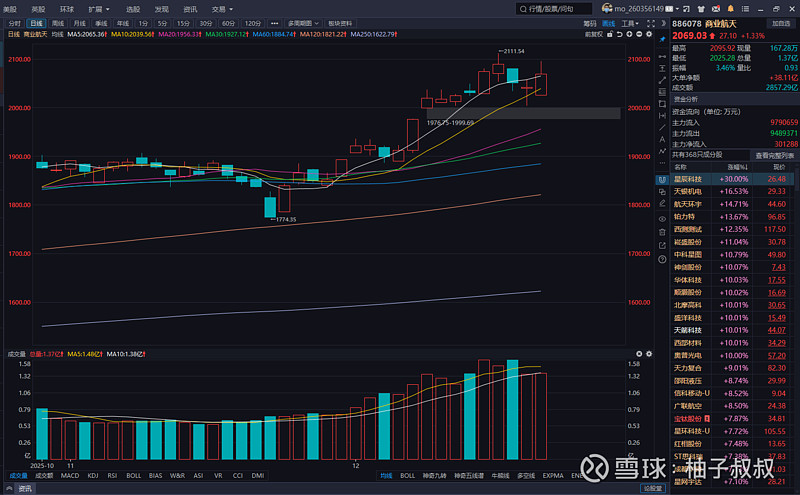The width and height of the screenshot is (800, 495).
Task: Click the skin/theme shirt icon
Action: click(x=702, y=8)
